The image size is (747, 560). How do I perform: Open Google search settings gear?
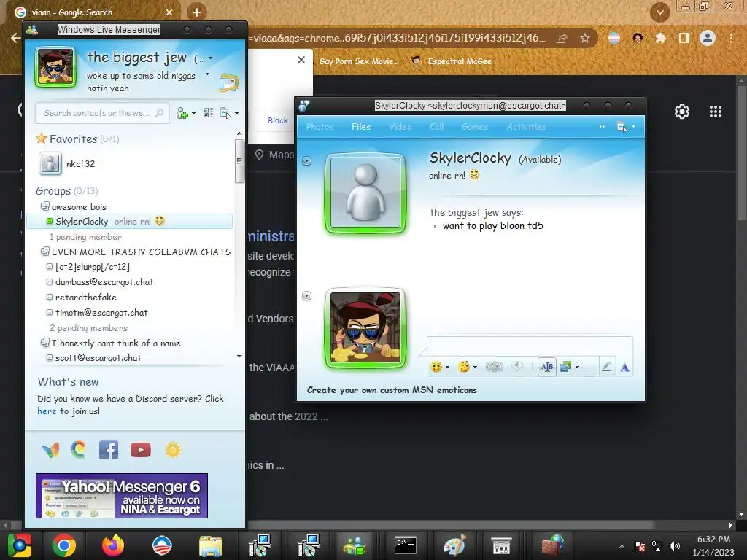(x=682, y=112)
